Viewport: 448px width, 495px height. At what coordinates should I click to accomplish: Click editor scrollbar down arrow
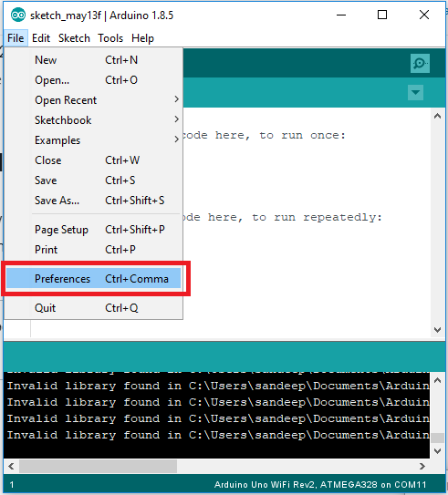(438, 330)
